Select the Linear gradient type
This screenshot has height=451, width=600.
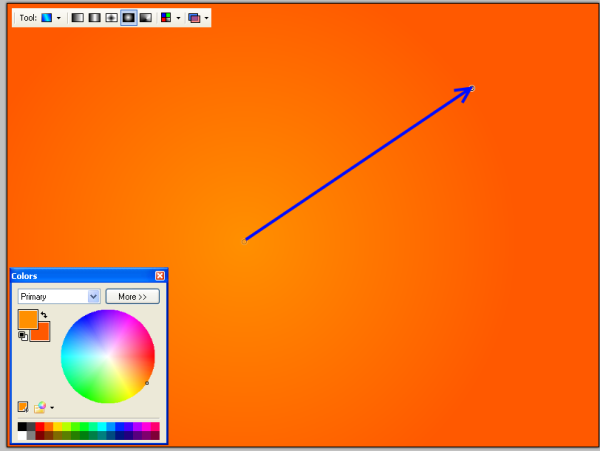tap(78, 18)
